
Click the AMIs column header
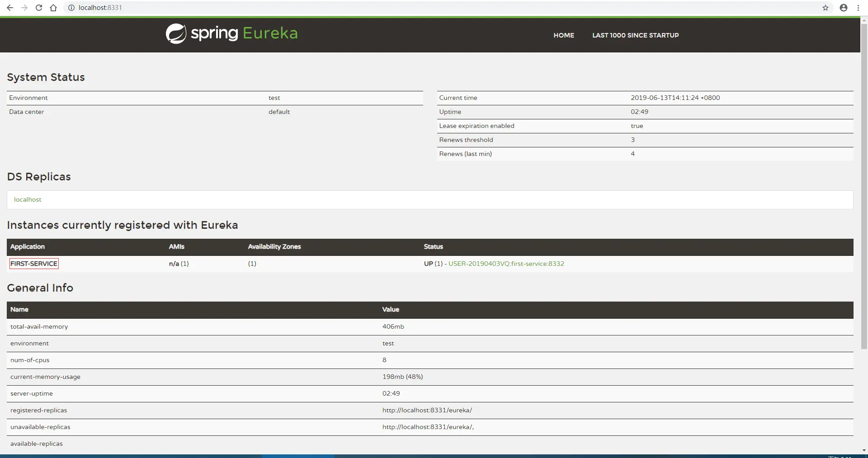177,246
